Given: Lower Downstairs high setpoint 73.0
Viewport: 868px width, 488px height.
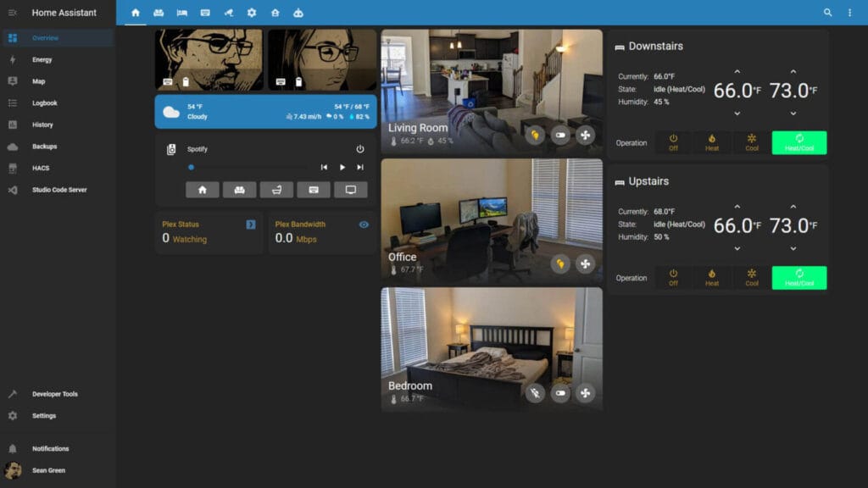Looking at the screenshot, I should click(x=793, y=114).
